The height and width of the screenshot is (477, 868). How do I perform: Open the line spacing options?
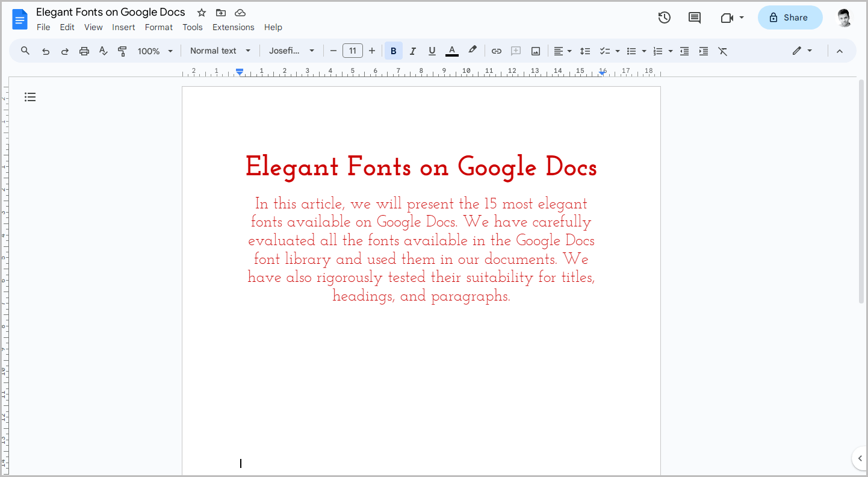click(585, 51)
